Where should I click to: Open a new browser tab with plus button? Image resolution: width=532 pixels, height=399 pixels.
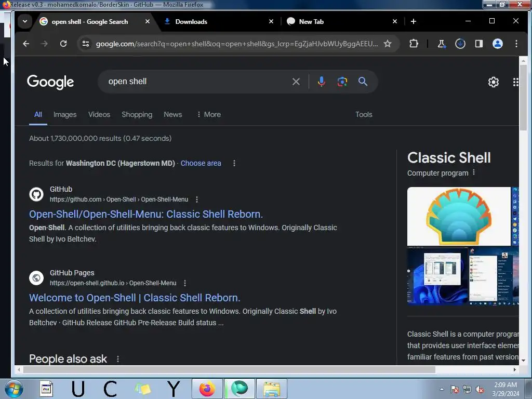point(413,21)
